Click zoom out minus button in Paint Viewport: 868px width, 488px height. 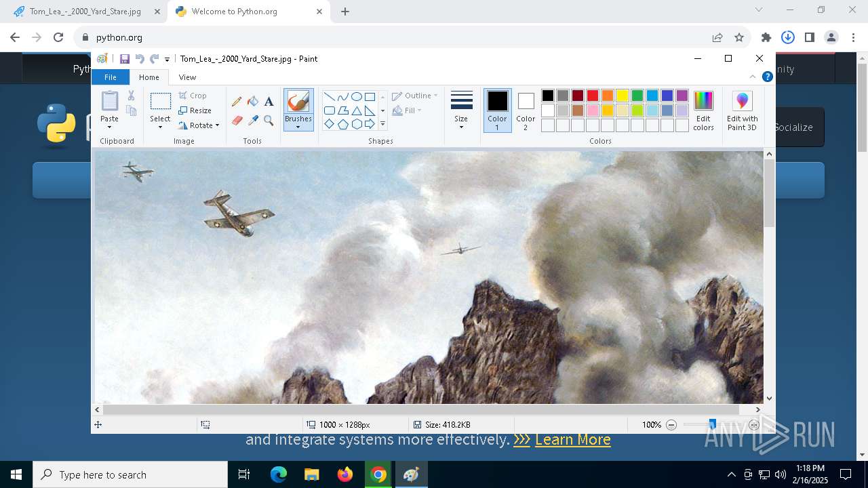click(x=671, y=425)
